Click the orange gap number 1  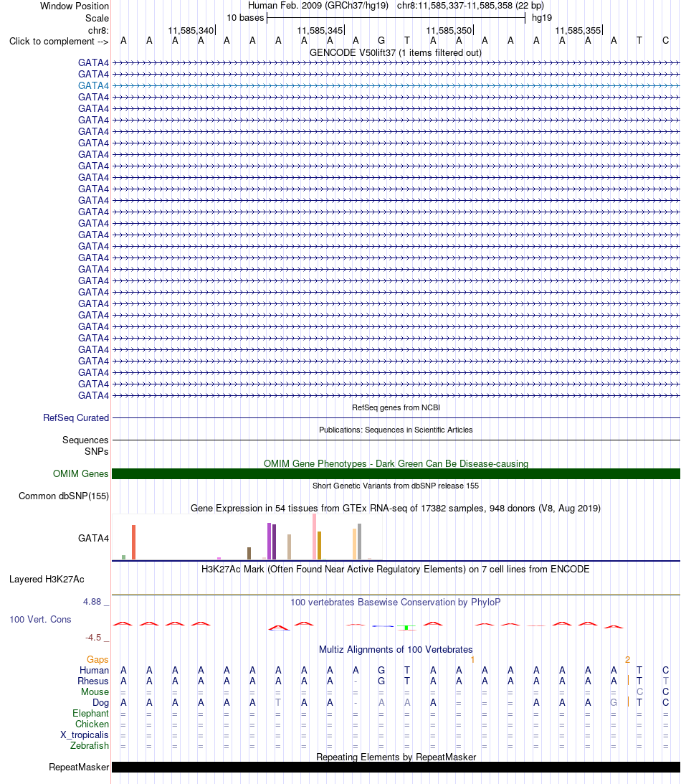click(x=472, y=659)
